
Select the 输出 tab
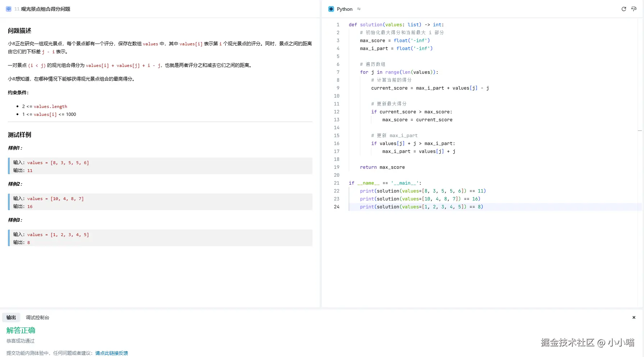point(11,317)
